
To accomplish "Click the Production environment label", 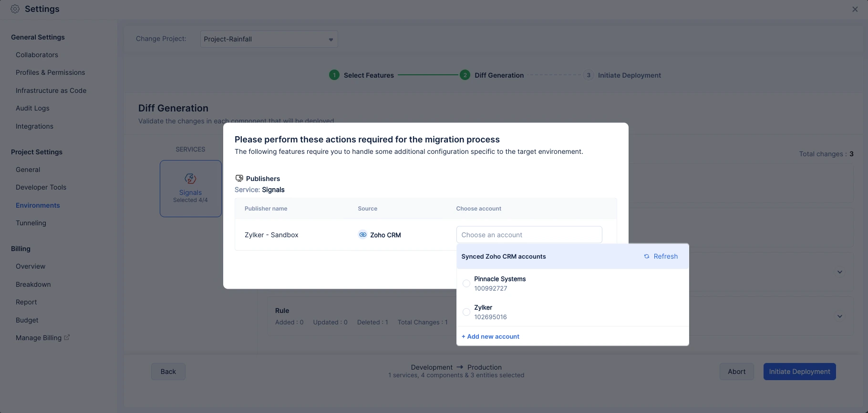I will point(485,367).
